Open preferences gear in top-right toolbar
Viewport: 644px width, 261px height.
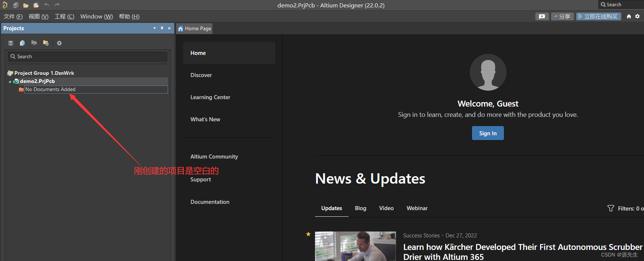(x=637, y=17)
